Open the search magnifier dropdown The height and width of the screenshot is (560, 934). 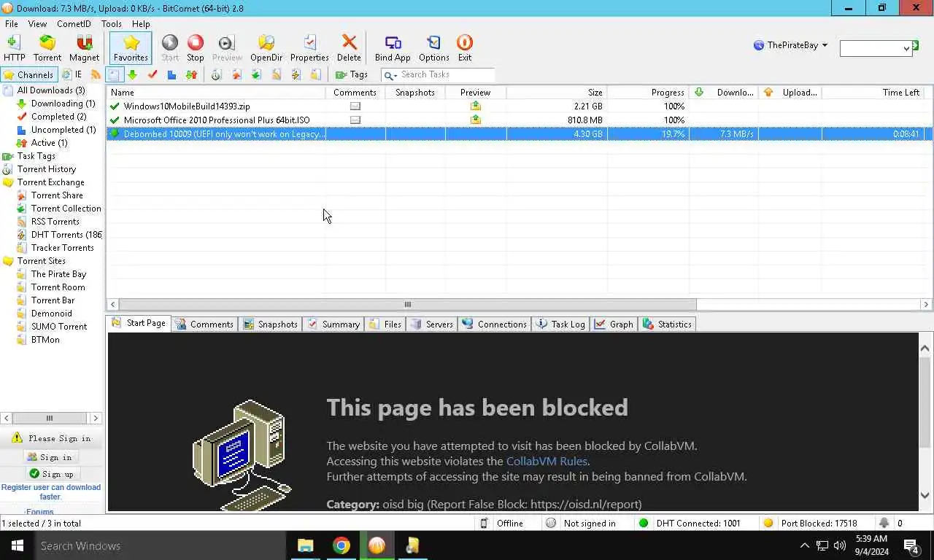[x=390, y=75]
